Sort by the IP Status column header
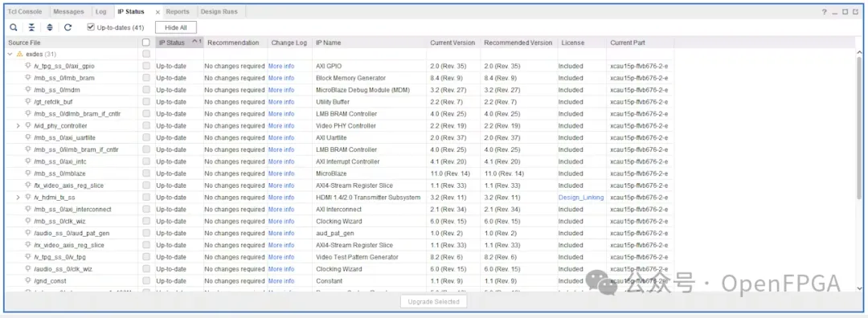 click(179, 43)
